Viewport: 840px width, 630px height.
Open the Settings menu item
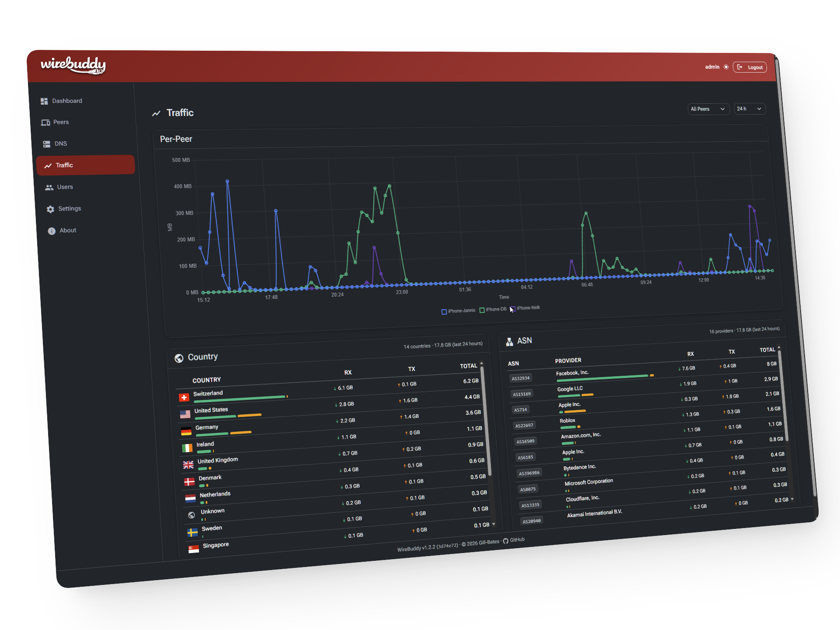tap(70, 209)
